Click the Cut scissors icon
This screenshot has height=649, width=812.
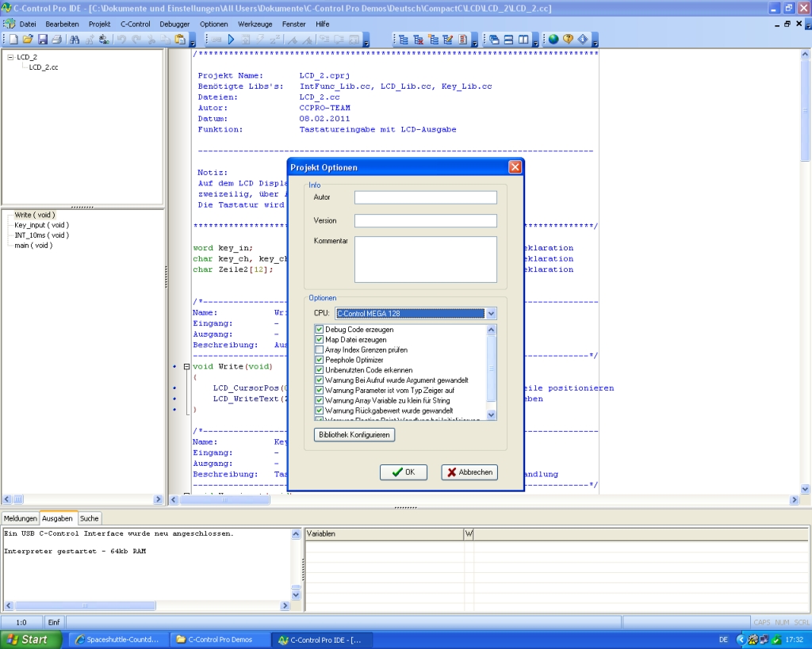(151, 40)
